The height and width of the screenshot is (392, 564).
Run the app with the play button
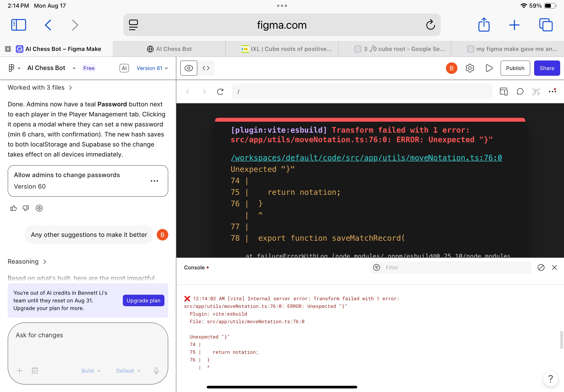tap(489, 68)
